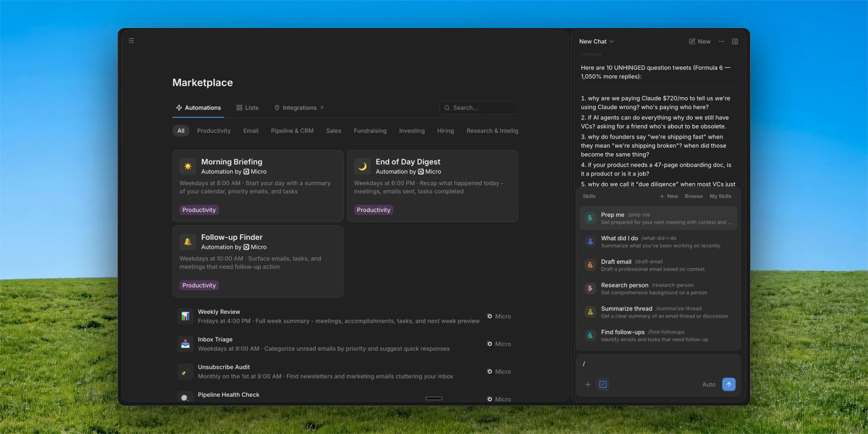This screenshot has width=868, height=434.
Task: Click the Follow-up Finder bell icon
Action: [x=188, y=242]
